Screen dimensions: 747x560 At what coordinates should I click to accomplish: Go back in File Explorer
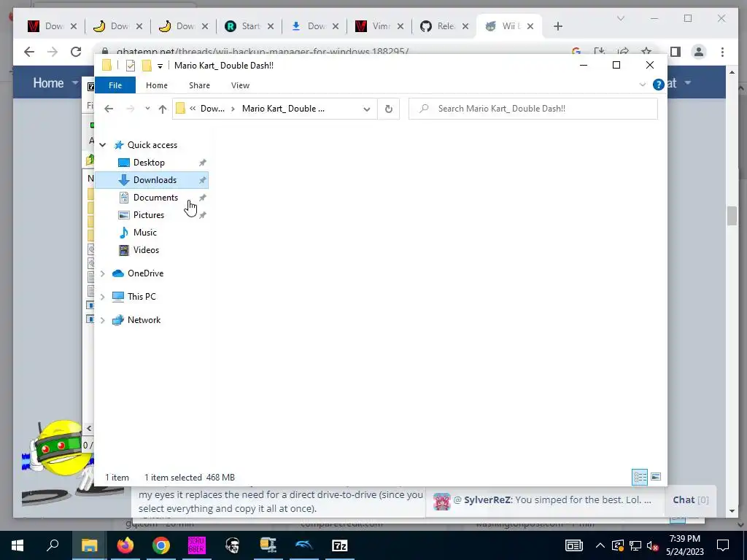pos(109,109)
